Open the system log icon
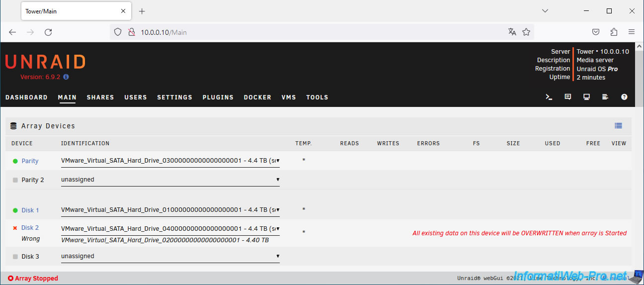Viewport: 644px width, 285px height. point(605,97)
